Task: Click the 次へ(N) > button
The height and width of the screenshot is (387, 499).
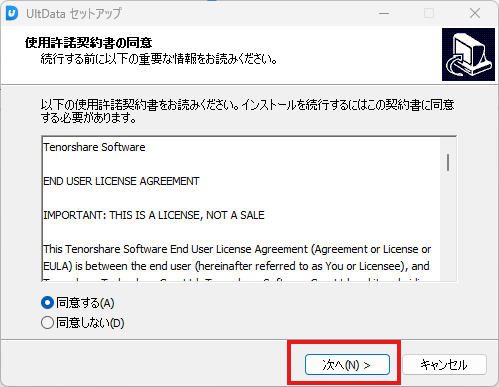Action: (347, 365)
